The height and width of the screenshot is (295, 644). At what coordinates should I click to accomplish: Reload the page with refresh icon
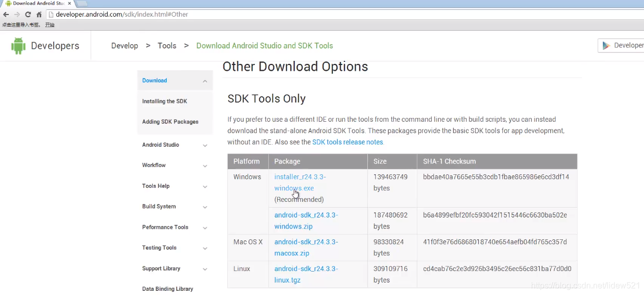click(28, 15)
